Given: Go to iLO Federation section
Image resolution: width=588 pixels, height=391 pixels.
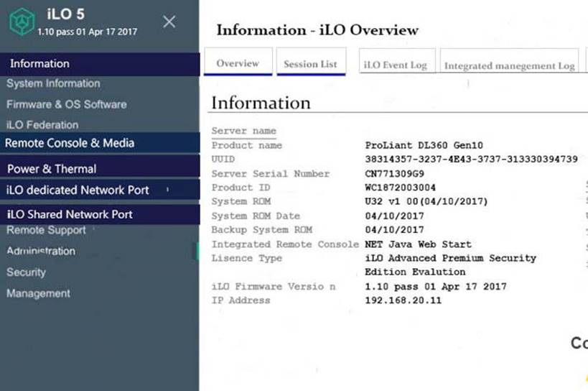Looking at the screenshot, I should point(42,125).
